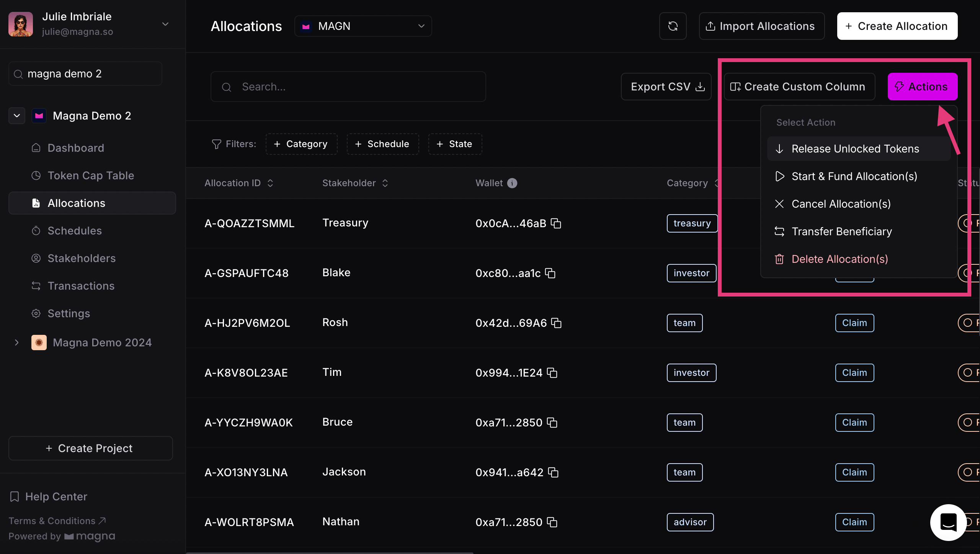
Task: Click the Wallet column info icon
Action: click(x=512, y=183)
